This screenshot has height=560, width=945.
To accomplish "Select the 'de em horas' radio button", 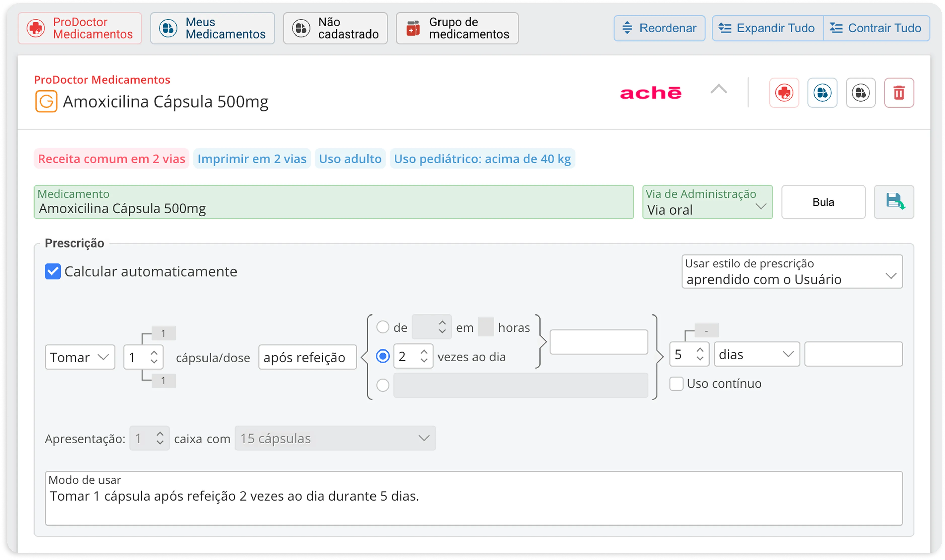I will [x=383, y=327].
